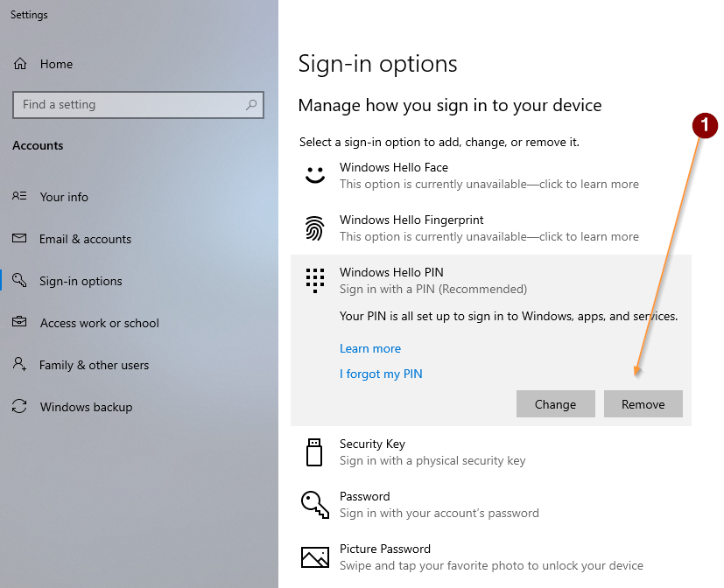Click the Change PIN button
Screen dimensions: 724x588
555,404
